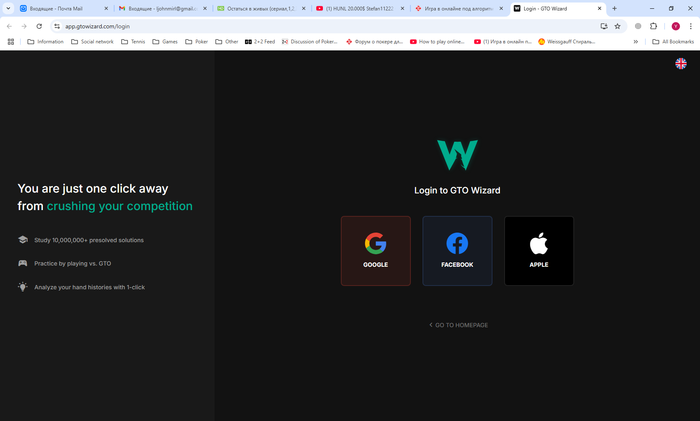Open the Форум о покере bookmark
This screenshot has width=700, height=421.
click(x=375, y=42)
